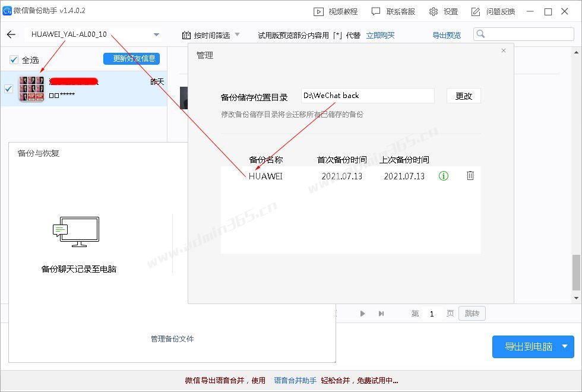Close the 管理 dialog

tap(504, 50)
